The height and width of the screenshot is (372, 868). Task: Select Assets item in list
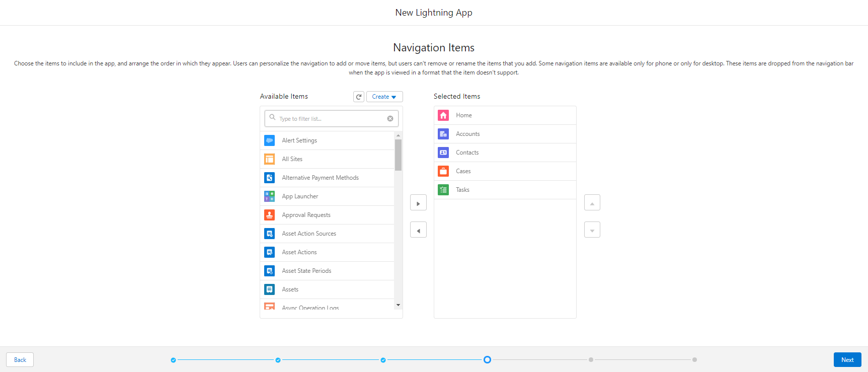(x=327, y=289)
